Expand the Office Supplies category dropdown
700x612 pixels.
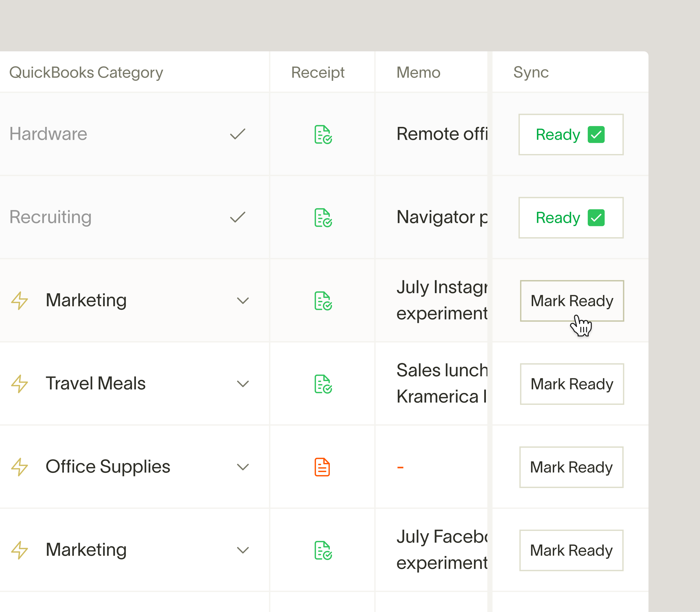(242, 467)
